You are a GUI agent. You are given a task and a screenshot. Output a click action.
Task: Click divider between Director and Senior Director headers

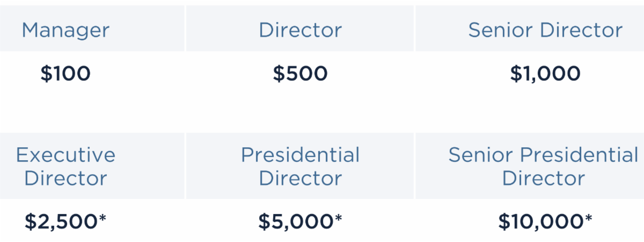[x=414, y=29]
